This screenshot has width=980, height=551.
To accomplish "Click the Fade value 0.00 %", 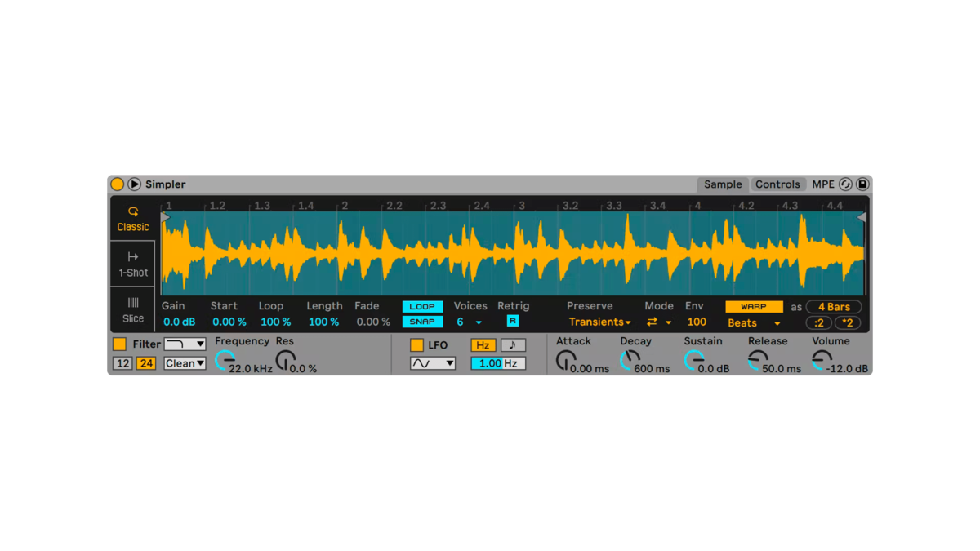I will coord(373,322).
